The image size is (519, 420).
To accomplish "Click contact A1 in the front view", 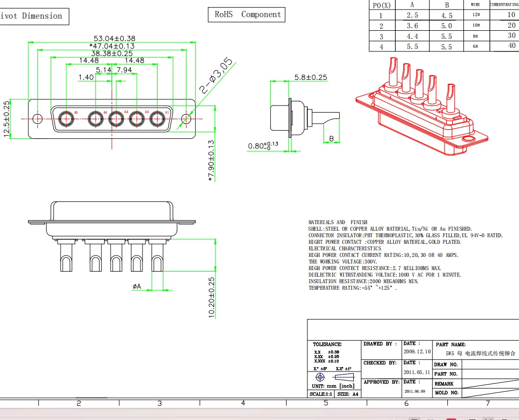I will [158, 119].
